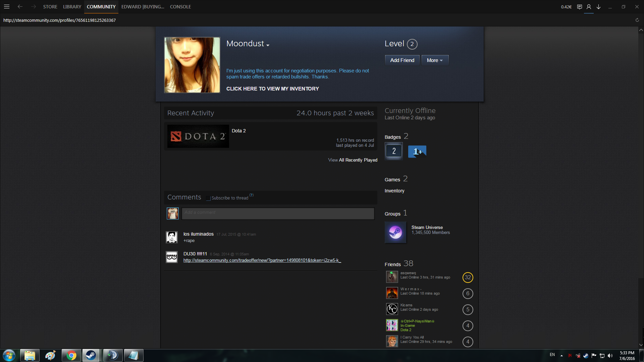The image size is (644, 362).
Task: Expand the More dropdown button
Action: click(x=435, y=60)
